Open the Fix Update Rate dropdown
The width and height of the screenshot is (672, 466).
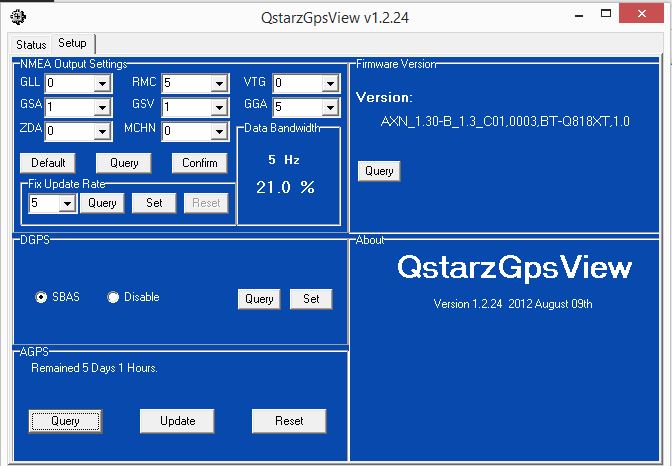(67, 203)
